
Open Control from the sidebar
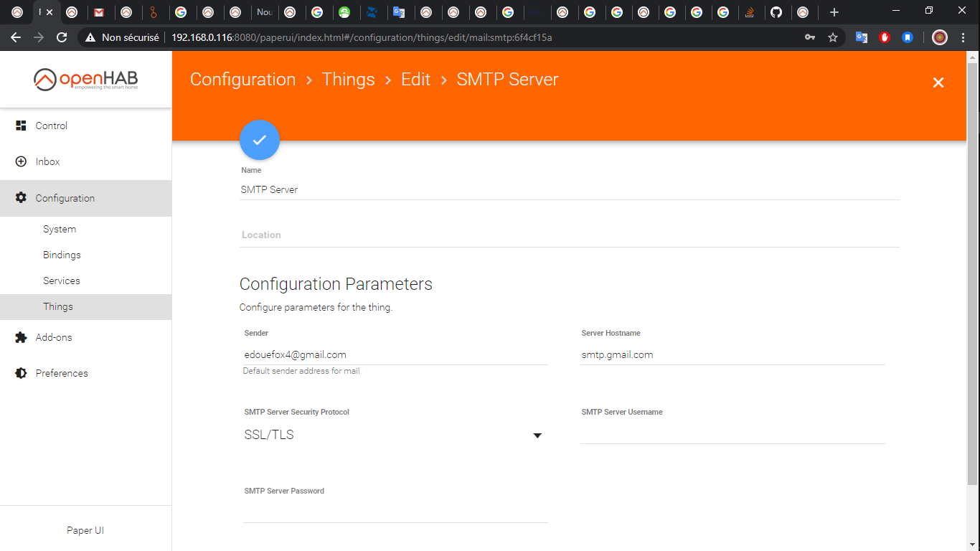pos(86,126)
